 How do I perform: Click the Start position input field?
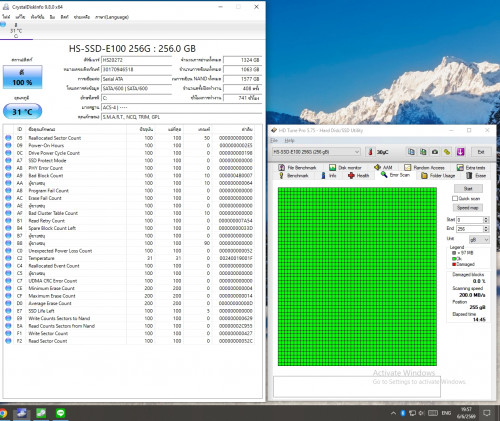(470, 220)
